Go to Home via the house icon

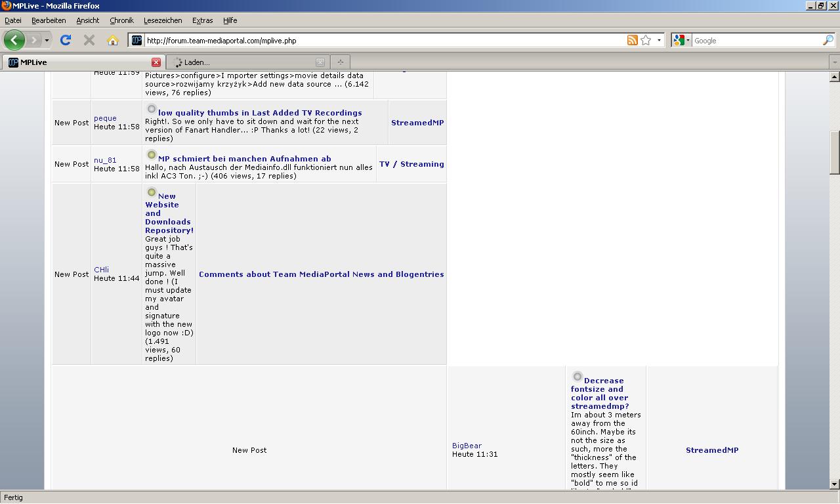point(113,40)
